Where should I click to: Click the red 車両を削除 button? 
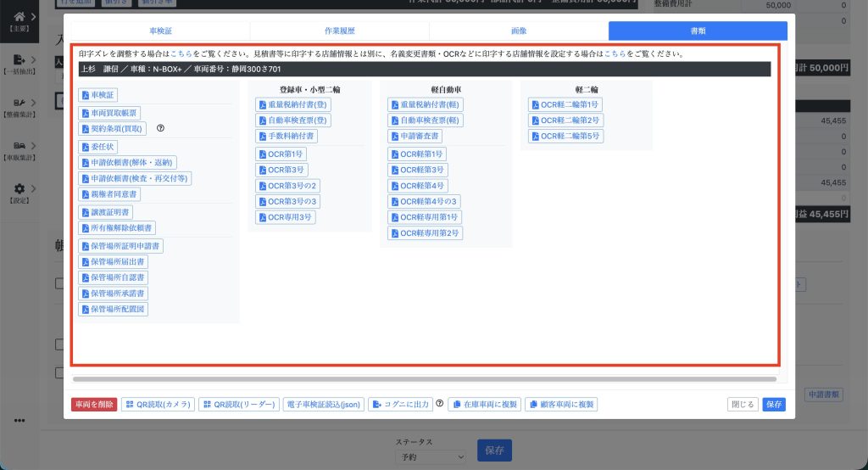coord(94,405)
